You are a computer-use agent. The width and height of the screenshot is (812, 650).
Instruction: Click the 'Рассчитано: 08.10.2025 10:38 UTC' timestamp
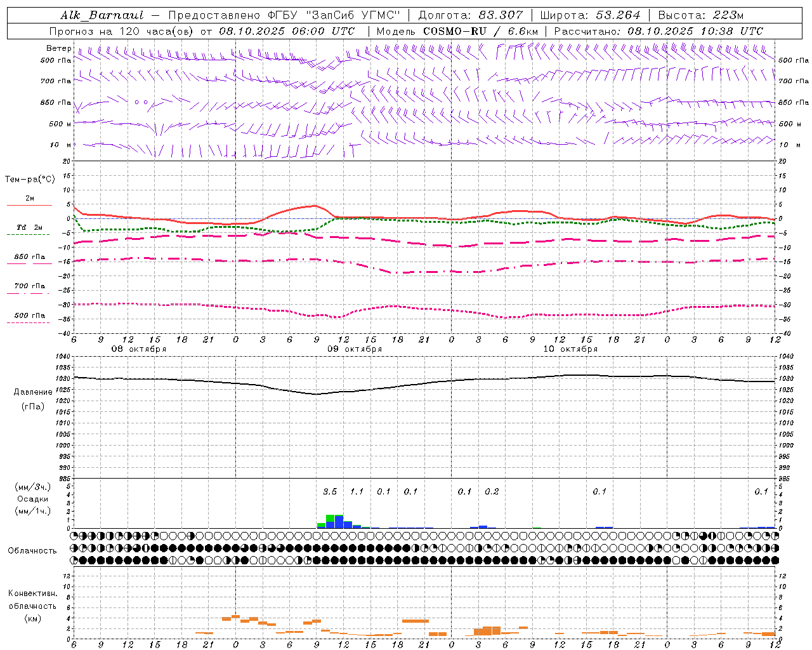tap(658, 31)
